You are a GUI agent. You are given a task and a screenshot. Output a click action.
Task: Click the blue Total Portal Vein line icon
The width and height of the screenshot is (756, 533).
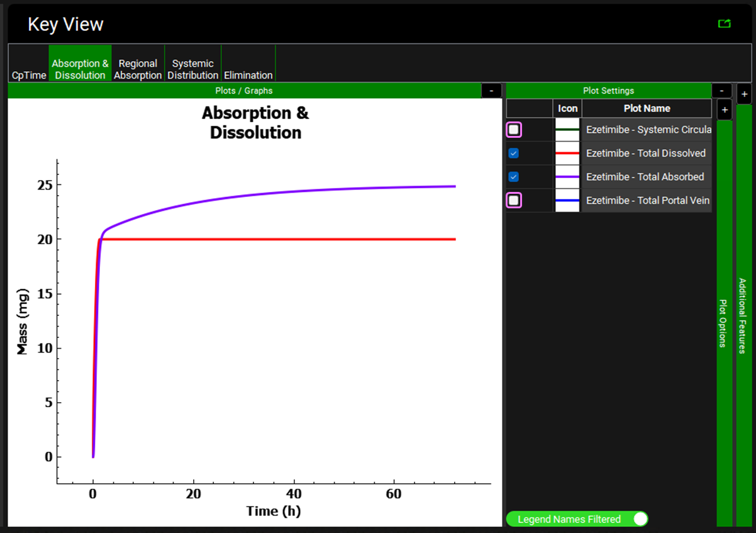pos(567,201)
